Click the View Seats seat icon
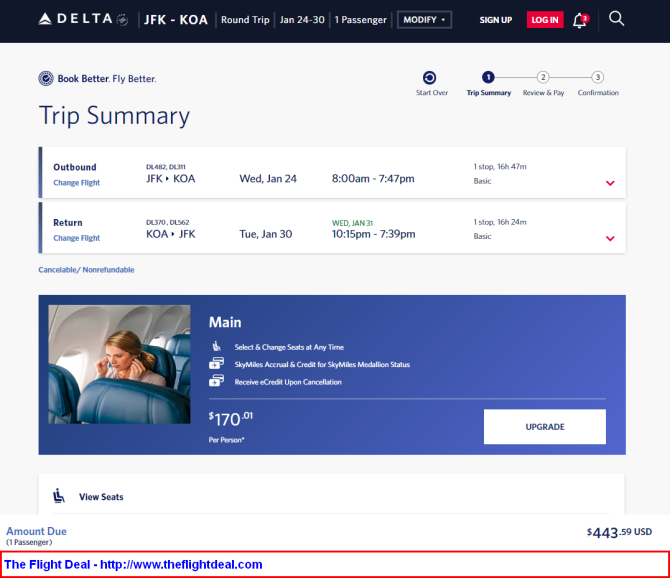 click(59, 496)
